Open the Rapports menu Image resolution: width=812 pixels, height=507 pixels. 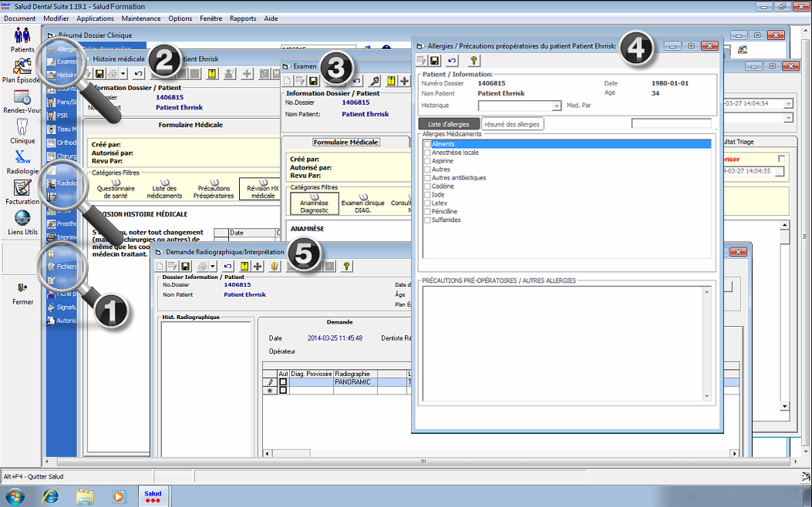click(x=243, y=18)
